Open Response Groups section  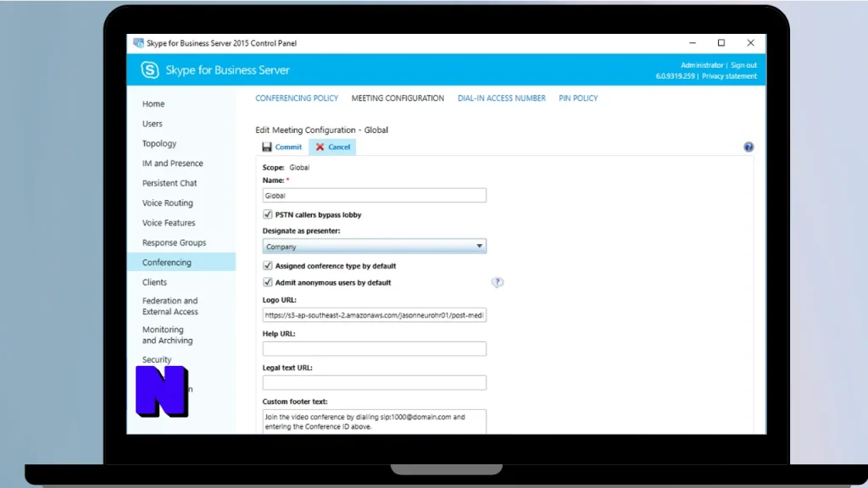coord(174,242)
